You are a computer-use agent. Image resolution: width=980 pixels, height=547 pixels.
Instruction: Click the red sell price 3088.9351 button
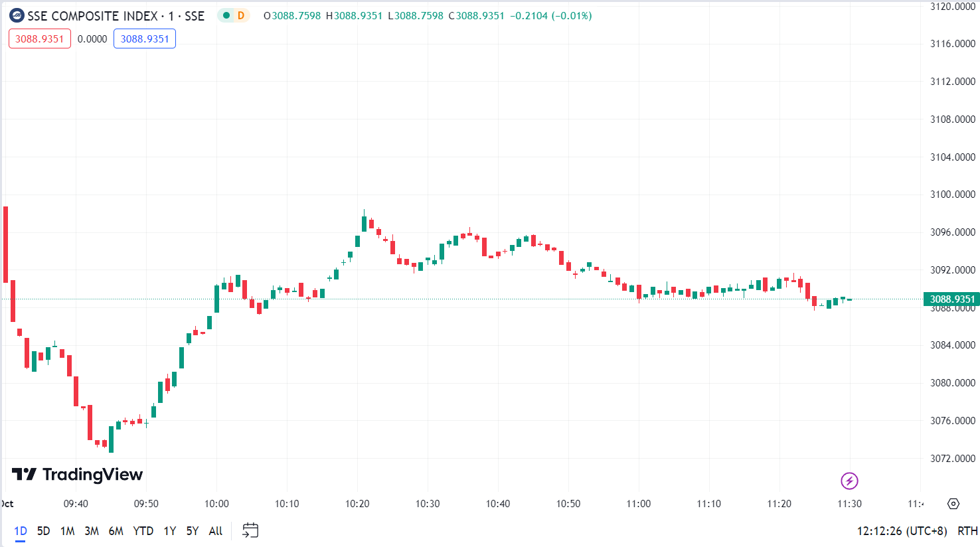coord(40,39)
